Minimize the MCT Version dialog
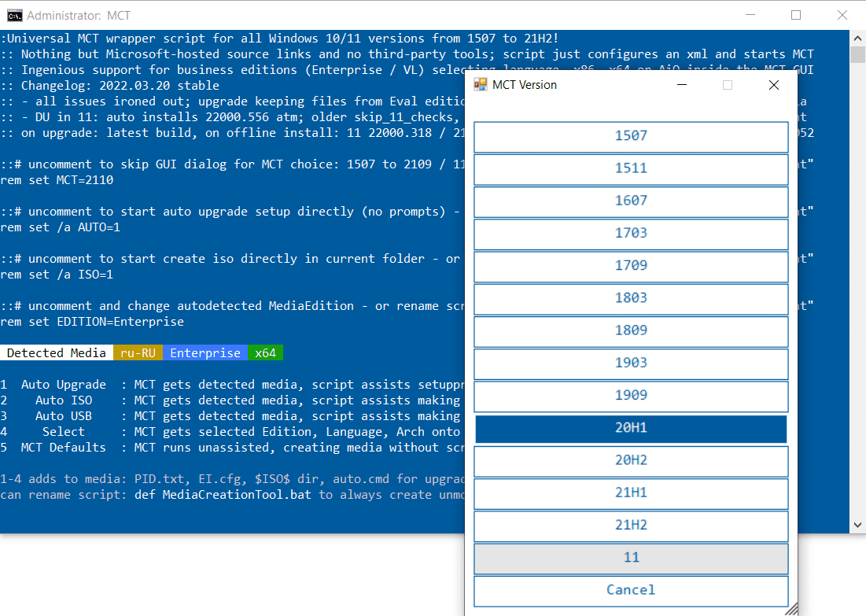 pyautogui.click(x=682, y=84)
